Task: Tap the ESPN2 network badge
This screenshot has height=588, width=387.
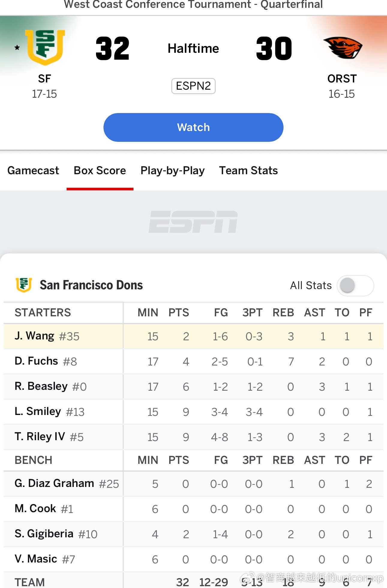Action: point(193,86)
